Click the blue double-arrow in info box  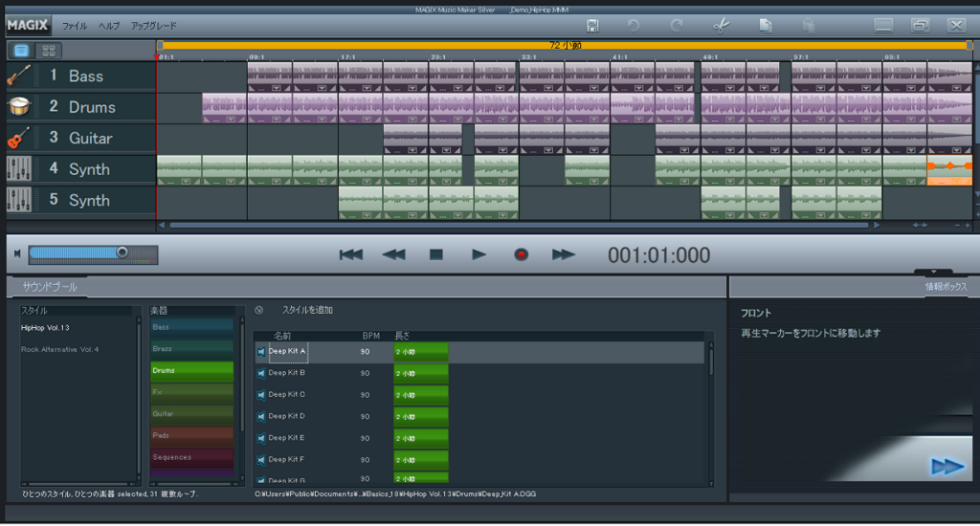click(x=947, y=466)
